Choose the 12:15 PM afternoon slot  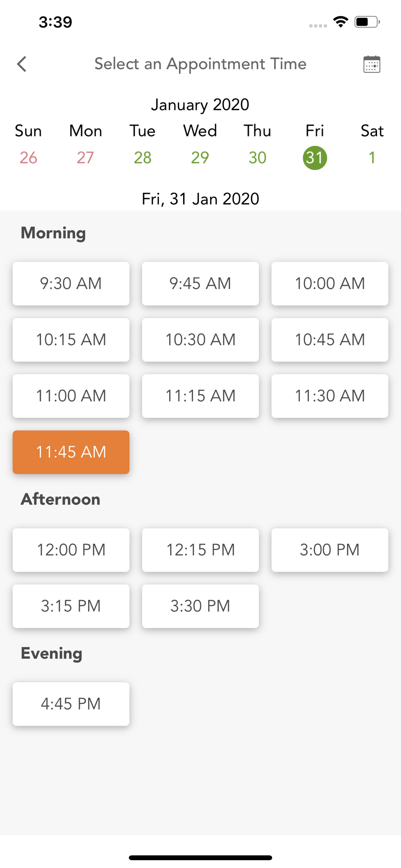200,550
